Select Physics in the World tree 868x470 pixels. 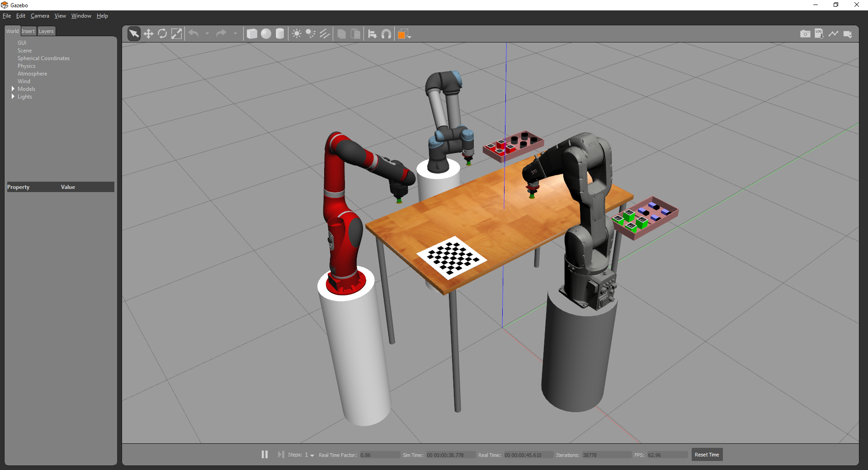[x=26, y=66]
